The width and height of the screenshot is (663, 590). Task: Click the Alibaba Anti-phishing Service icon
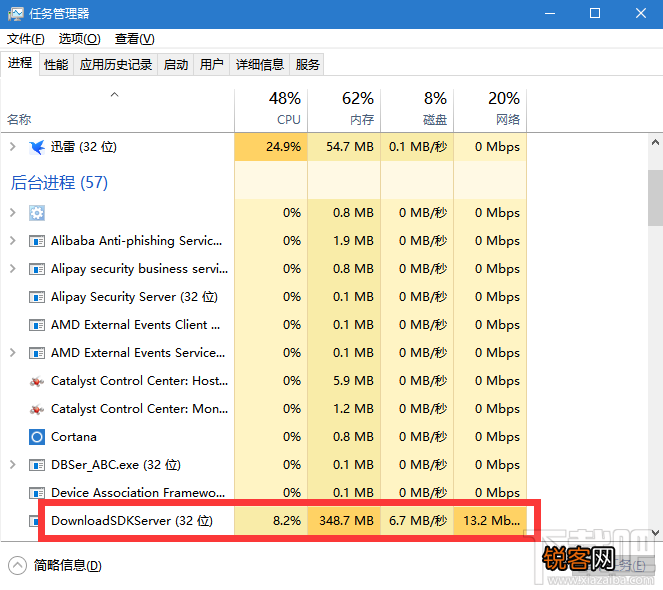(37, 241)
